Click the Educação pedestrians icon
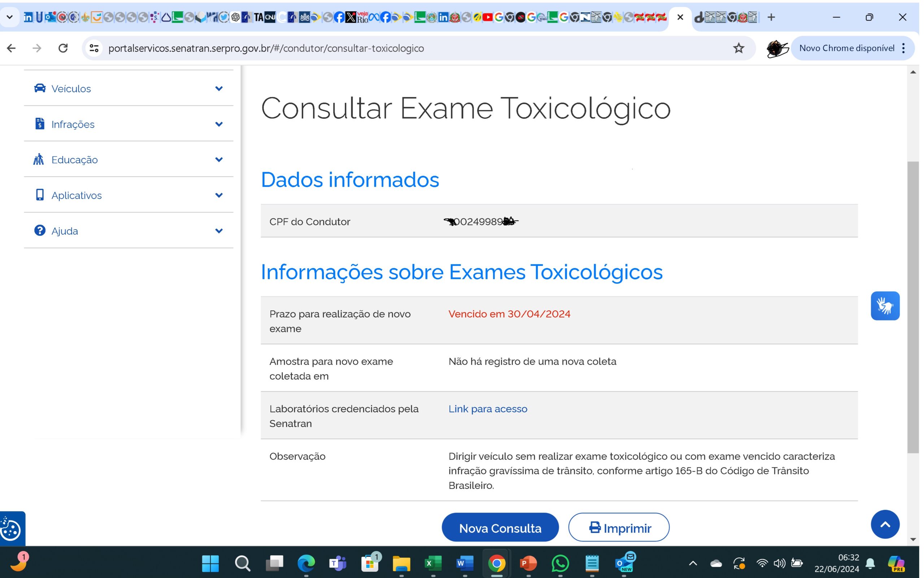 coord(39,159)
